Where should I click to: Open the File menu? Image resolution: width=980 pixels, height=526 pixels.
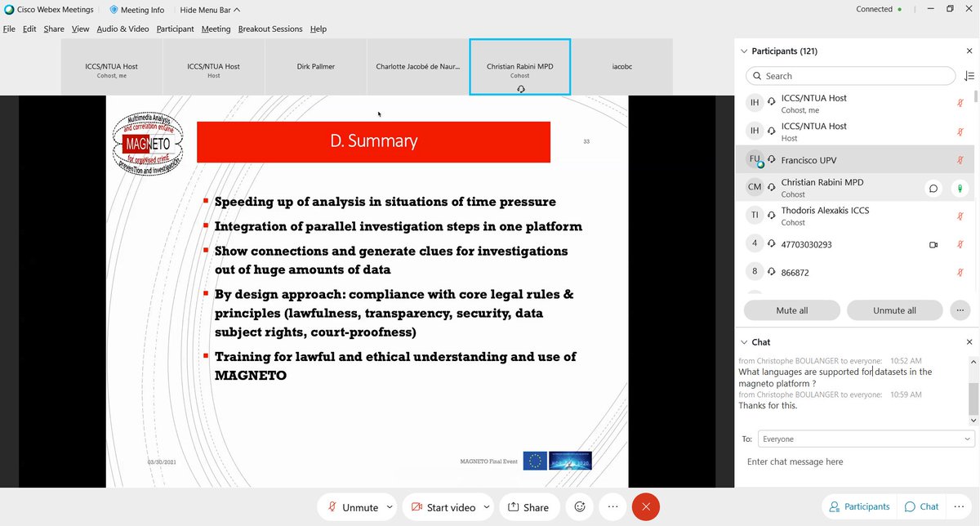click(x=9, y=29)
